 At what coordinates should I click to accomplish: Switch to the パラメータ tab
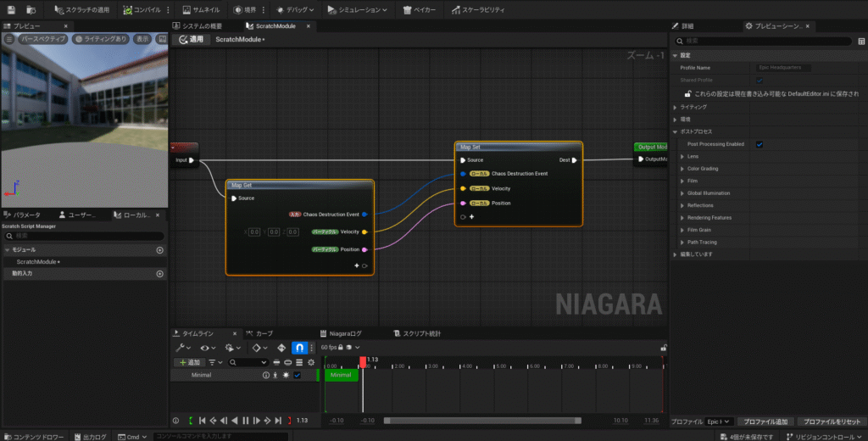23,215
